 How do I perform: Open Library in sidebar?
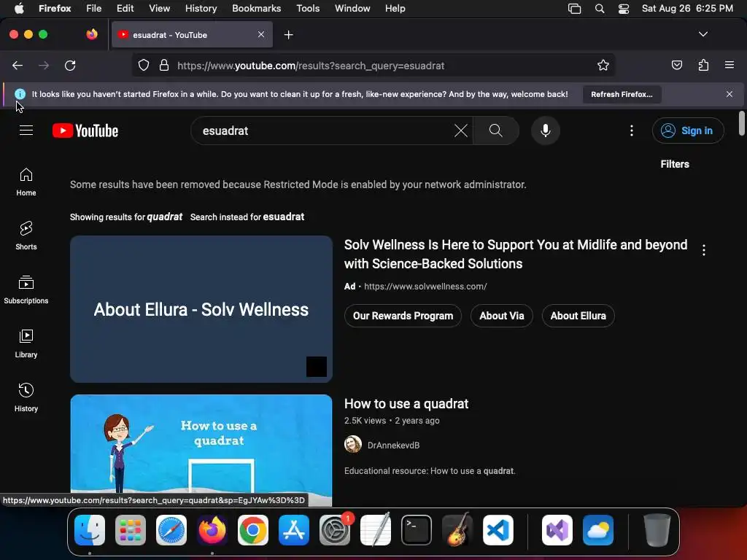(x=26, y=344)
